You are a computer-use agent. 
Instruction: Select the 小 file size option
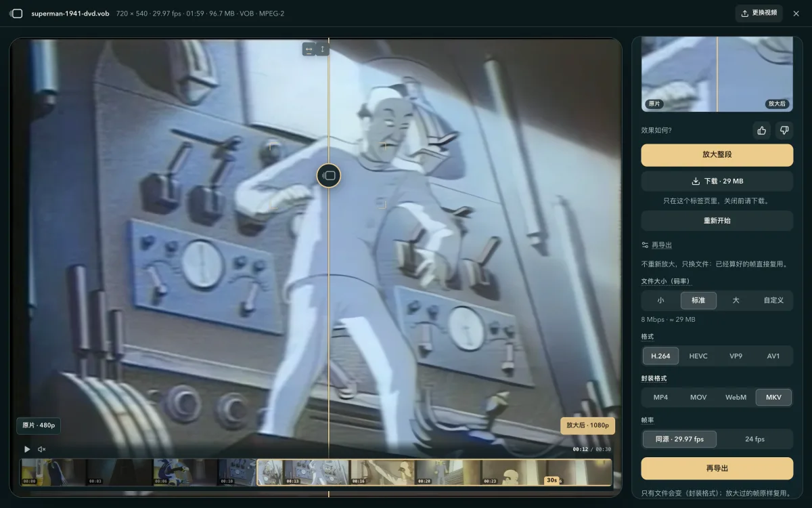pyautogui.click(x=661, y=300)
